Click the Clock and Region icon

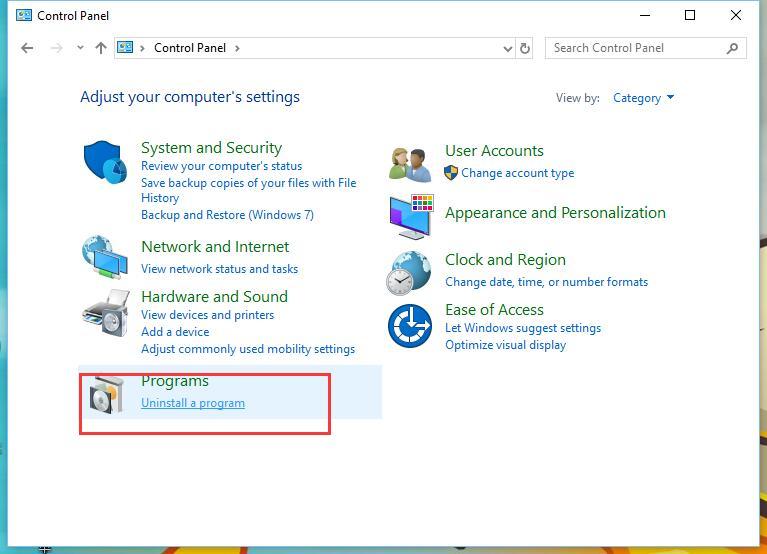tap(410, 272)
